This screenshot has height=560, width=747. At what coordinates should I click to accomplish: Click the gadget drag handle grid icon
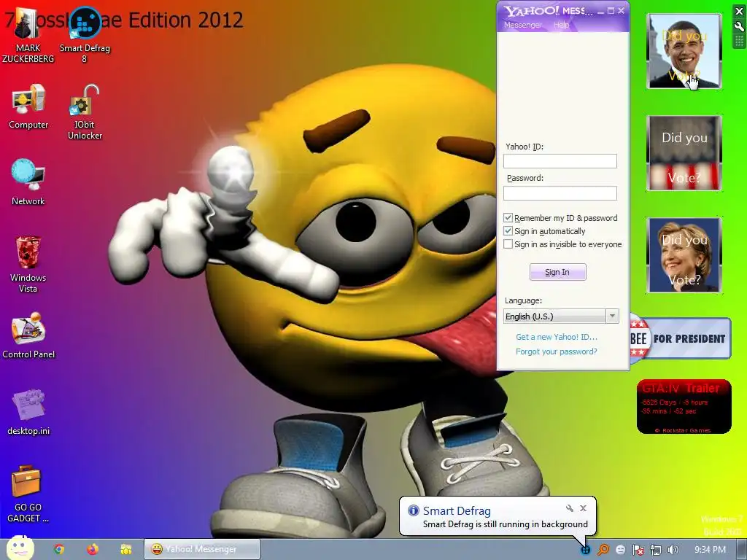[x=739, y=42]
